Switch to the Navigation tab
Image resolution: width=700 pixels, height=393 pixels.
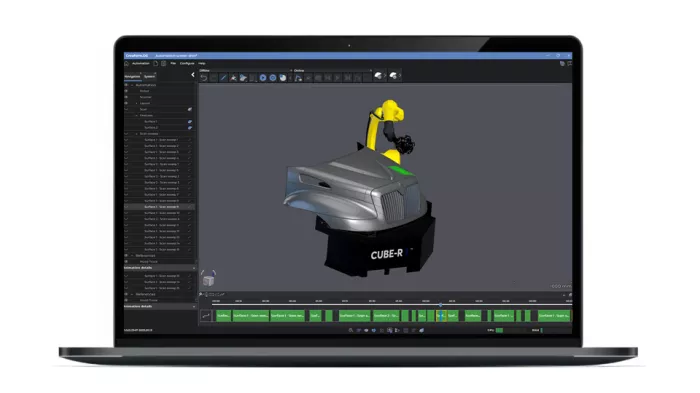pyautogui.click(x=132, y=76)
